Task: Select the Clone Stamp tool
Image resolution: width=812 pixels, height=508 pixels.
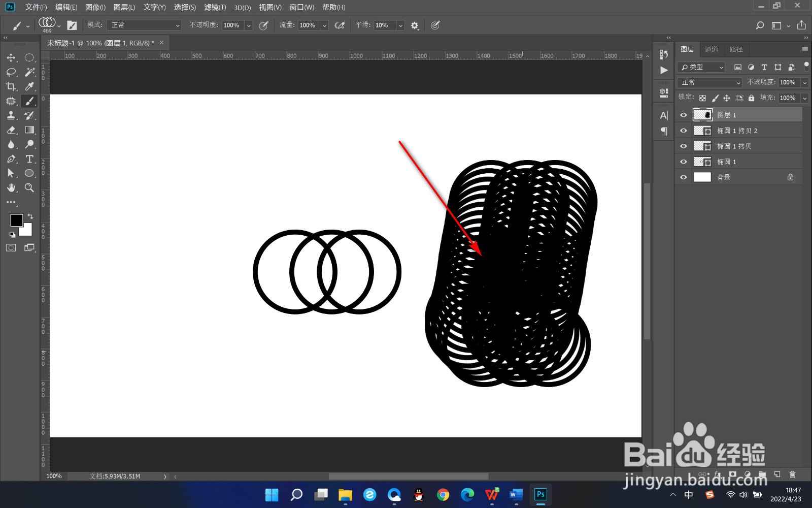Action: [x=11, y=115]
